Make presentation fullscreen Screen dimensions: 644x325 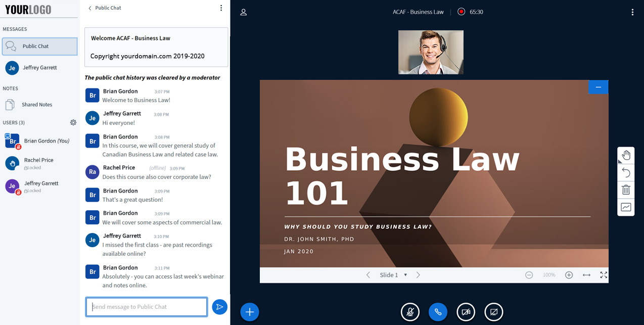tap(604, 275)
